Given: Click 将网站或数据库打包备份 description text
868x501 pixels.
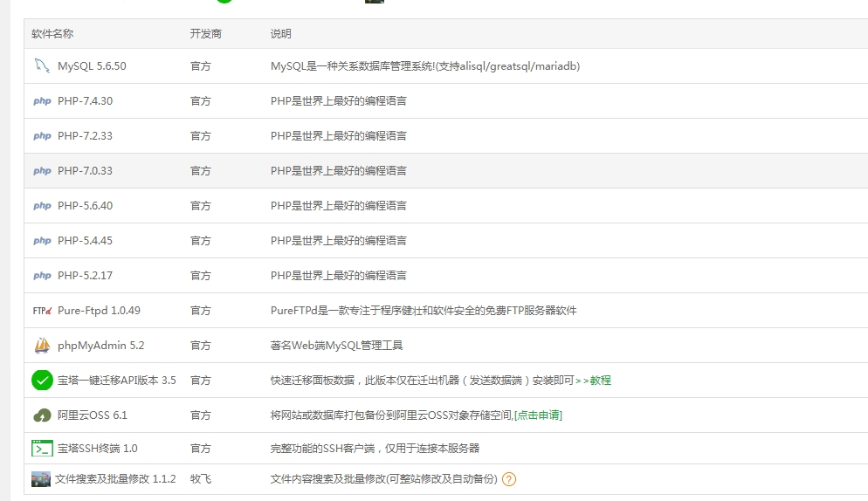Looking at the screenshot, I should pos(392,415).
